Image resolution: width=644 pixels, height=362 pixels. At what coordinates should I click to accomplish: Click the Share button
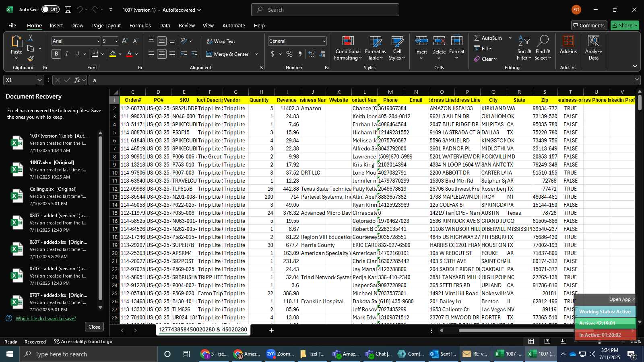click(625, 25)
